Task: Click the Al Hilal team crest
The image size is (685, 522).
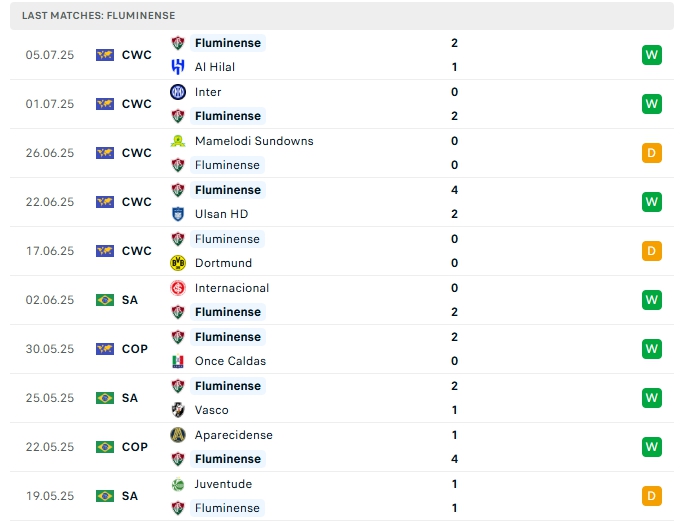Action: 178,67
